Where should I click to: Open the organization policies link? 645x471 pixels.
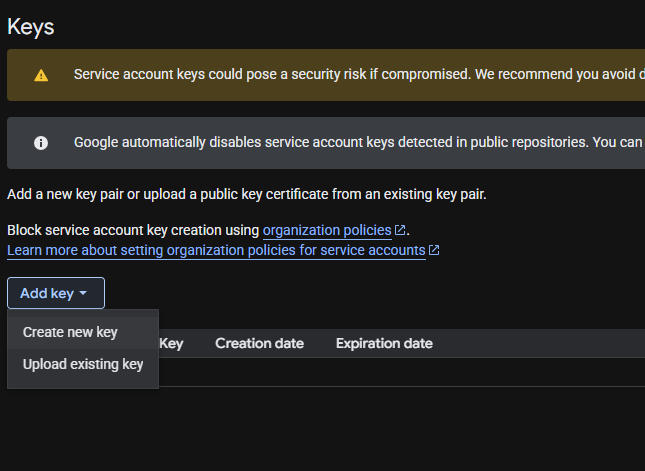327,230
